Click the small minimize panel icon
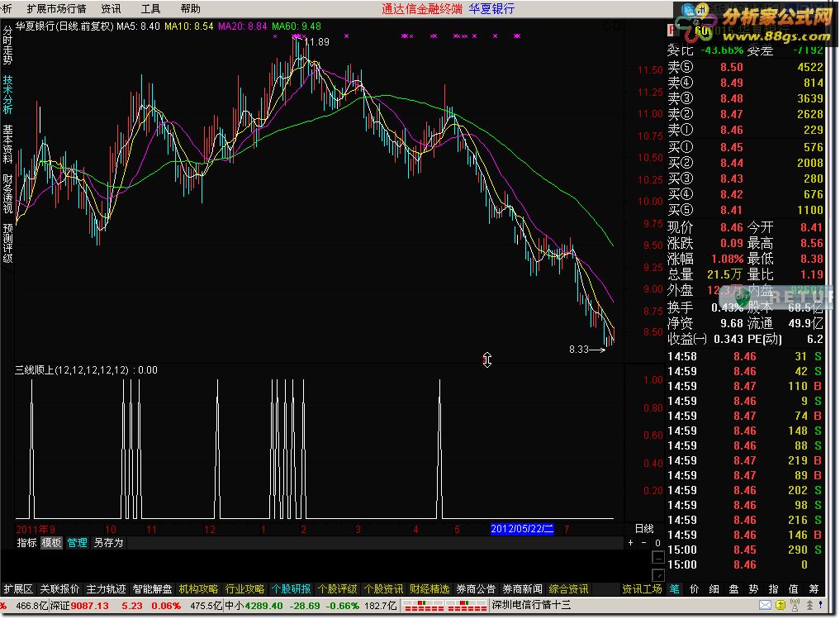This screenshot has width=840, height=619. pyautogui.click(x=658, y=557)
